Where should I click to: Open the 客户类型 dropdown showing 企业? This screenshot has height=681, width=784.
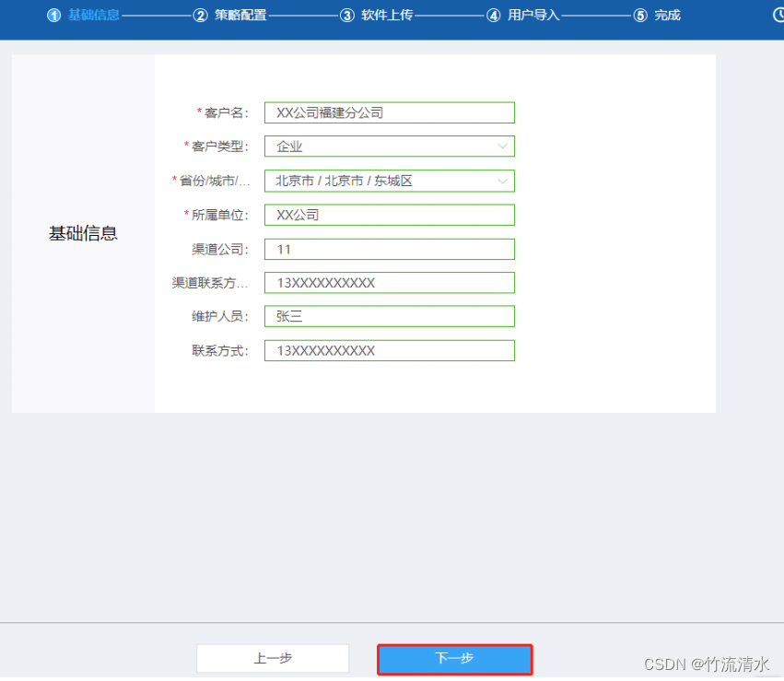pyautogui.click(x=390, y=146)
